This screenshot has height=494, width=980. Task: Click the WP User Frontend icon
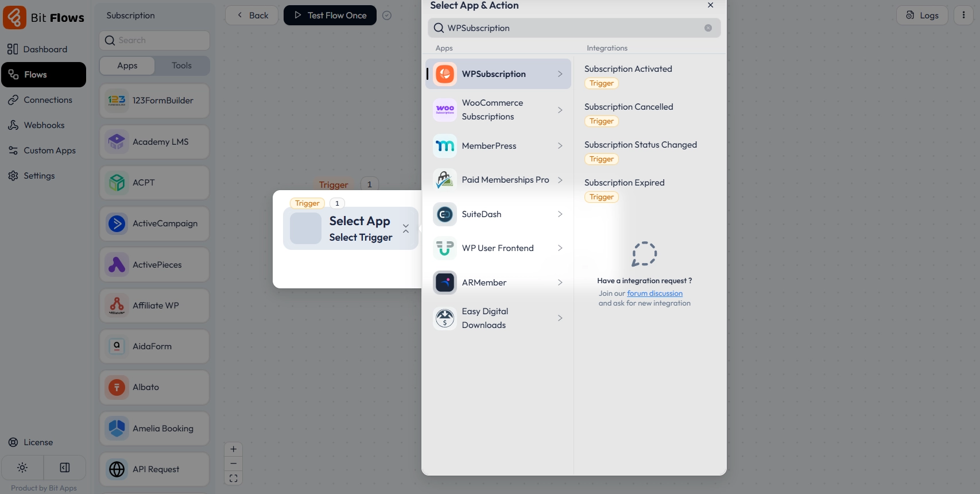pos(445,248)
